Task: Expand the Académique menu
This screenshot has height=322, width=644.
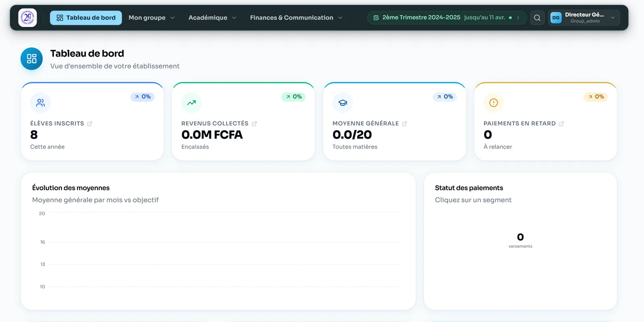Action: coord(212,18)
